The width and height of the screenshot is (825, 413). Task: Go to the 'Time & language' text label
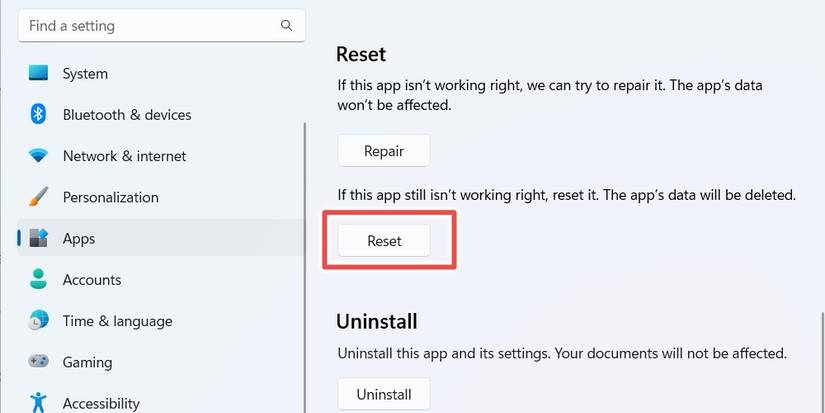tap(117, 321)
